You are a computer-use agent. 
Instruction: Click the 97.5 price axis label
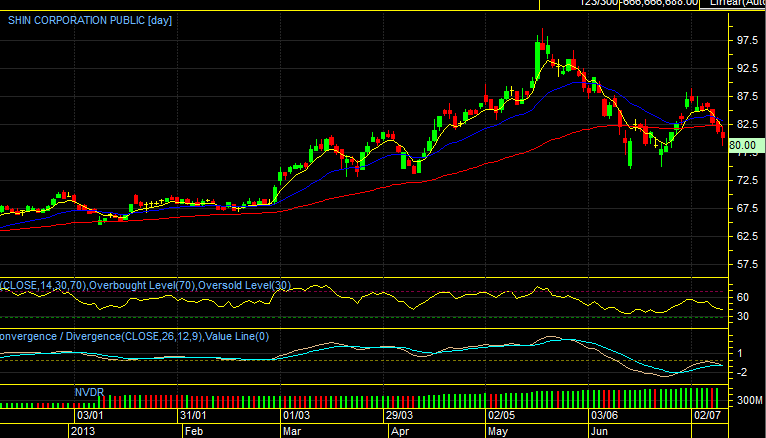(x=747, y=41)
